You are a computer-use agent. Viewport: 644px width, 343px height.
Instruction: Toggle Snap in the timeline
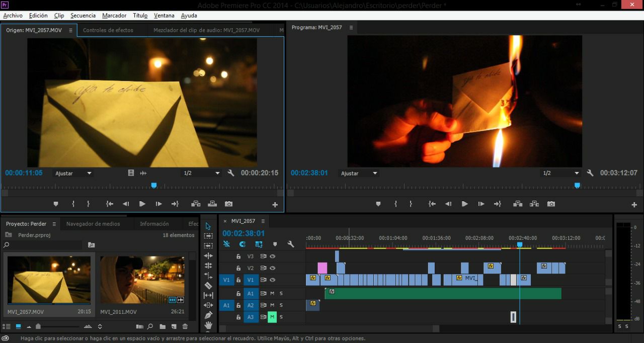(243, 244)
